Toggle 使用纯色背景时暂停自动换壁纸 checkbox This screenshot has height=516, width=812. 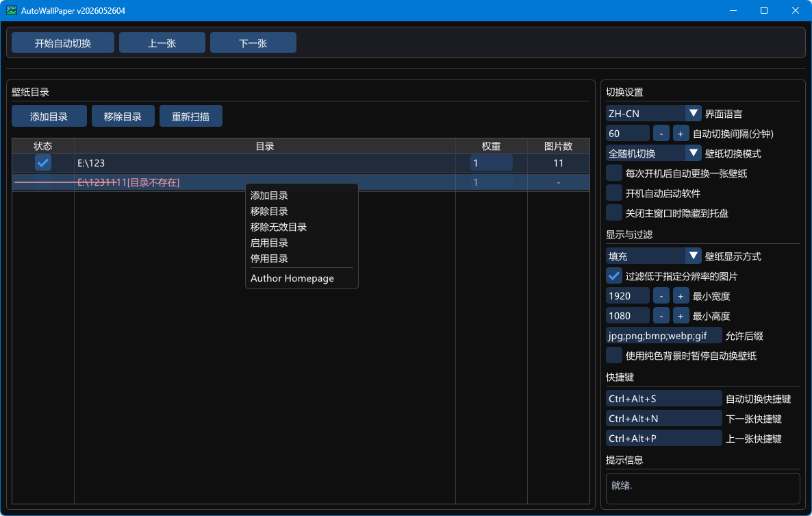(614, 356)
